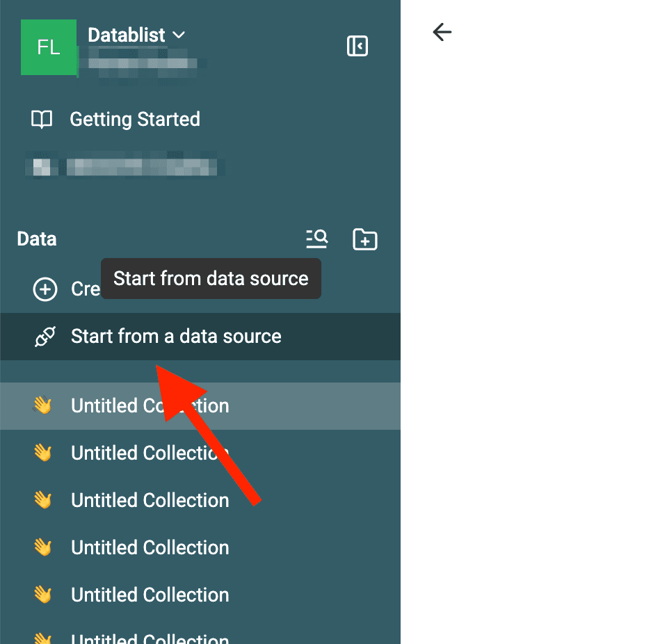Click the bottom-most Untitled Collection

point(150,636)
